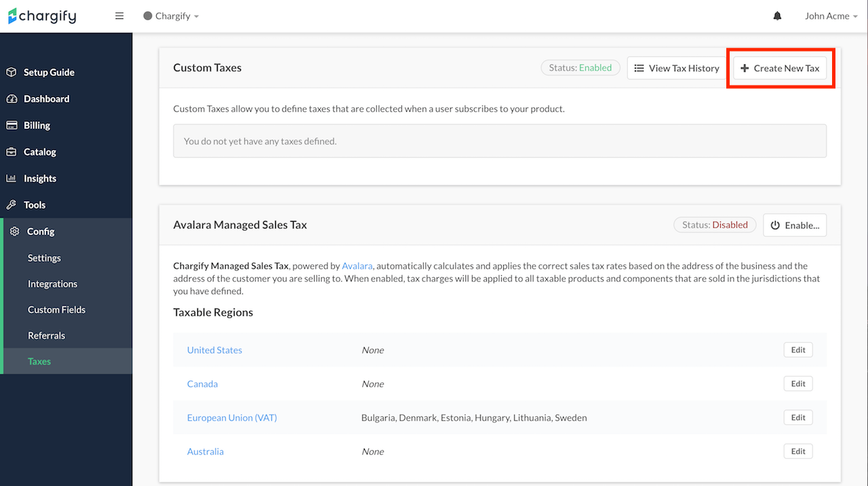Follow the Avalara link

(x=357, y=266)
